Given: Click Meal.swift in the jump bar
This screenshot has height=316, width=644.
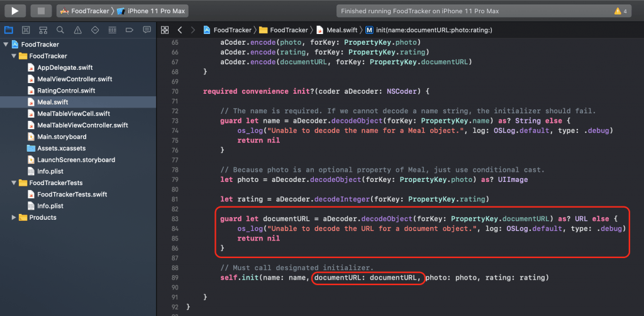Looking at the screenshot, I should pos(337,30).
